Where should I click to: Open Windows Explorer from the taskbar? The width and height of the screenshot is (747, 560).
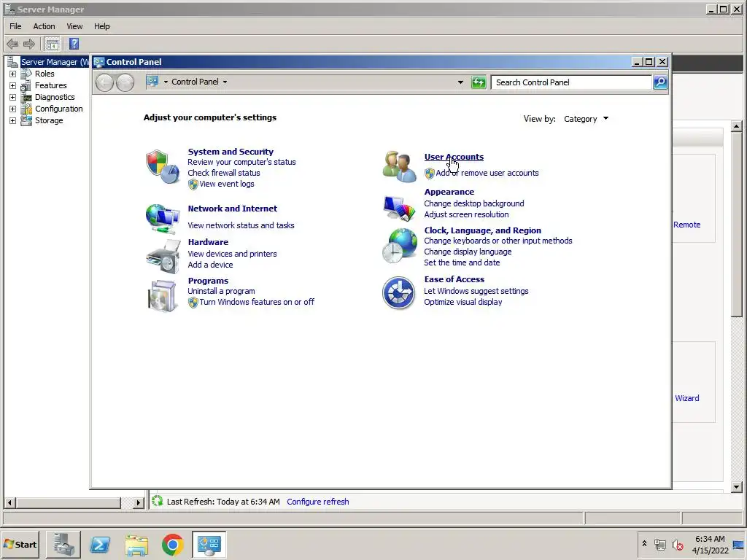tap(136, 545)
